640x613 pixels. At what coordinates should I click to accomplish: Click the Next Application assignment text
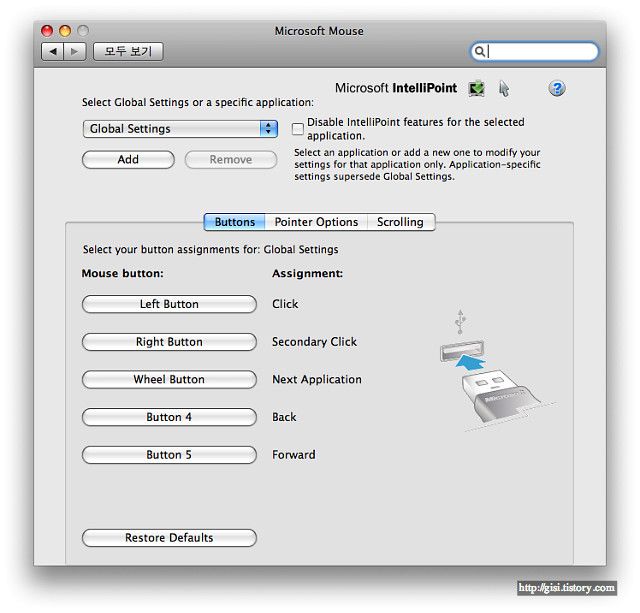pyautogui.click(x=317, y=380)
